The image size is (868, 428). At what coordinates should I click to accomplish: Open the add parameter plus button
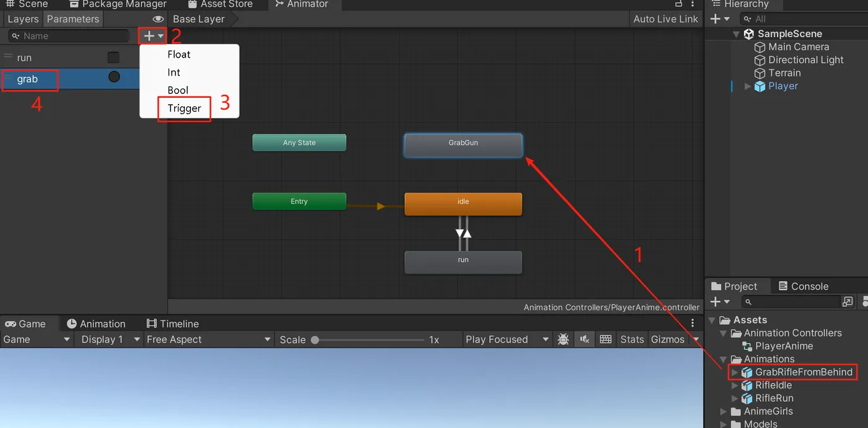[x=153, y=36]
